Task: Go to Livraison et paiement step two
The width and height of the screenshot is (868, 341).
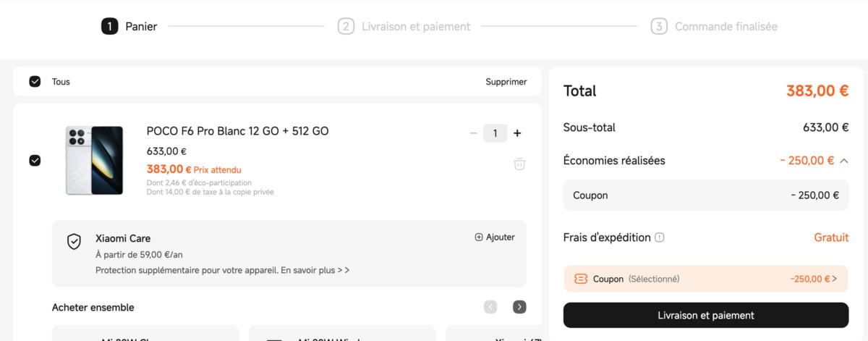Action: 404,27
